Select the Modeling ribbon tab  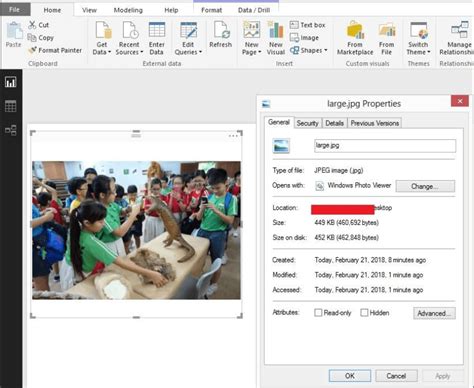point(128,10)
